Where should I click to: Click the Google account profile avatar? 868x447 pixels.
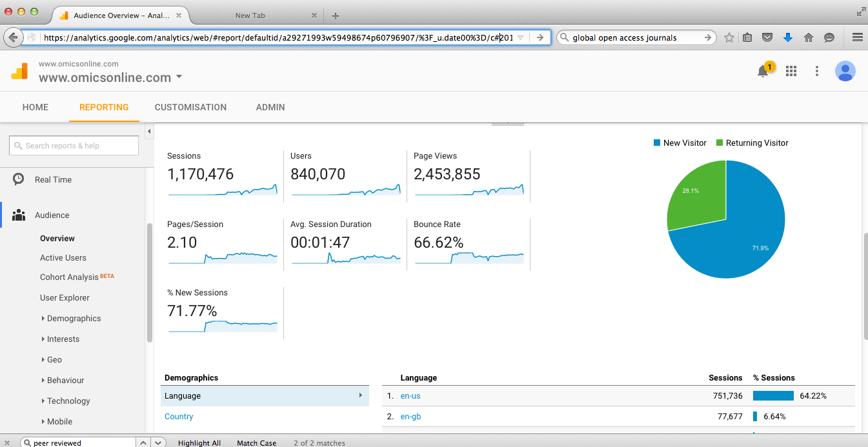point(845,71)
